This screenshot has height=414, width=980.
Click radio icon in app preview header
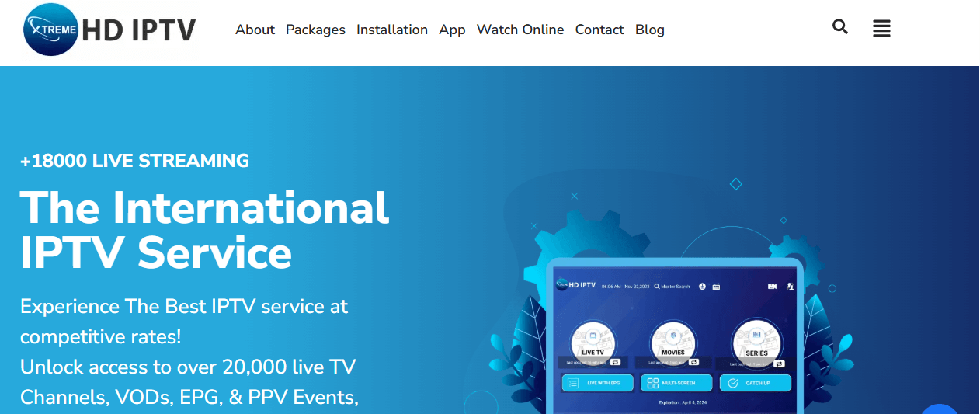(716, 287)
